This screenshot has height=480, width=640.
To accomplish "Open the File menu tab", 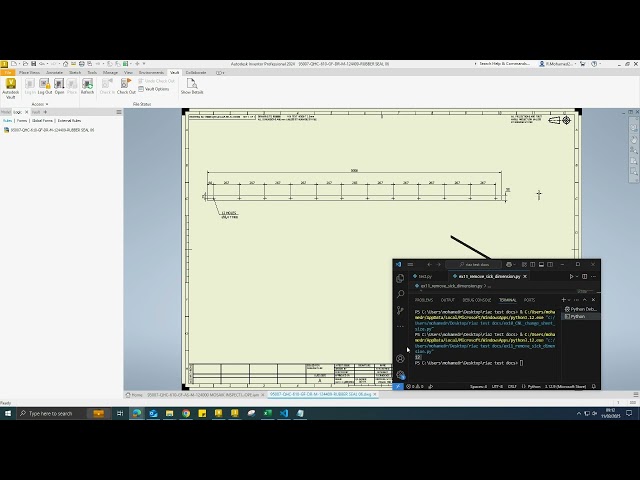I will click(7, 72).
